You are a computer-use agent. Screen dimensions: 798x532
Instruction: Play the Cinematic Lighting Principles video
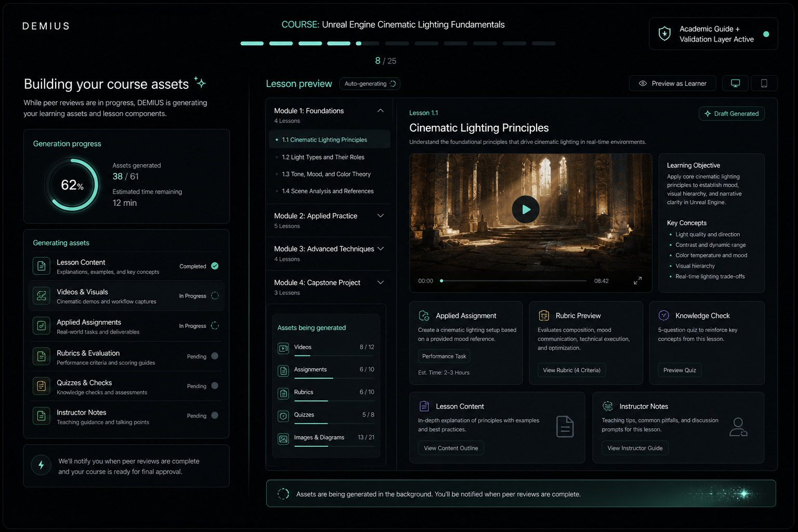point(526,209)
